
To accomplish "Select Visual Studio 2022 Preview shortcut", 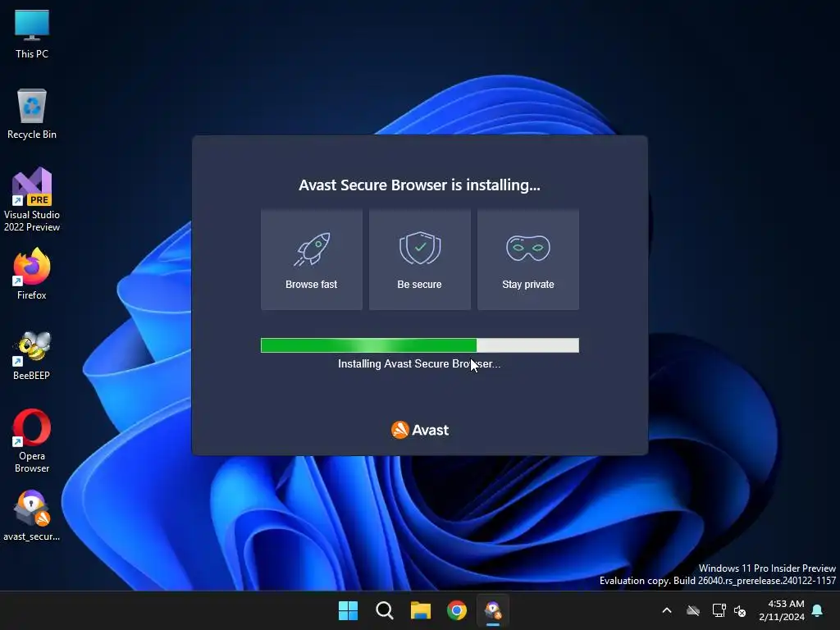I will [x=32, y=199].
